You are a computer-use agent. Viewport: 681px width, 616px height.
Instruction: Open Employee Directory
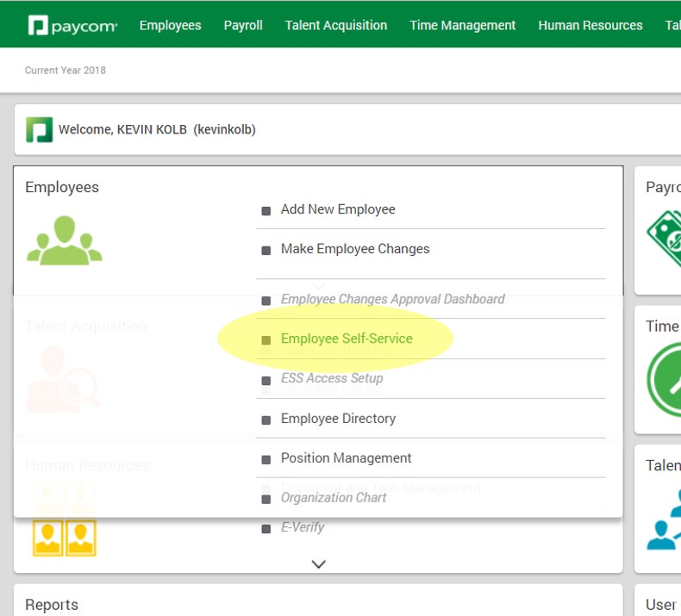click(x=338, y=419)
